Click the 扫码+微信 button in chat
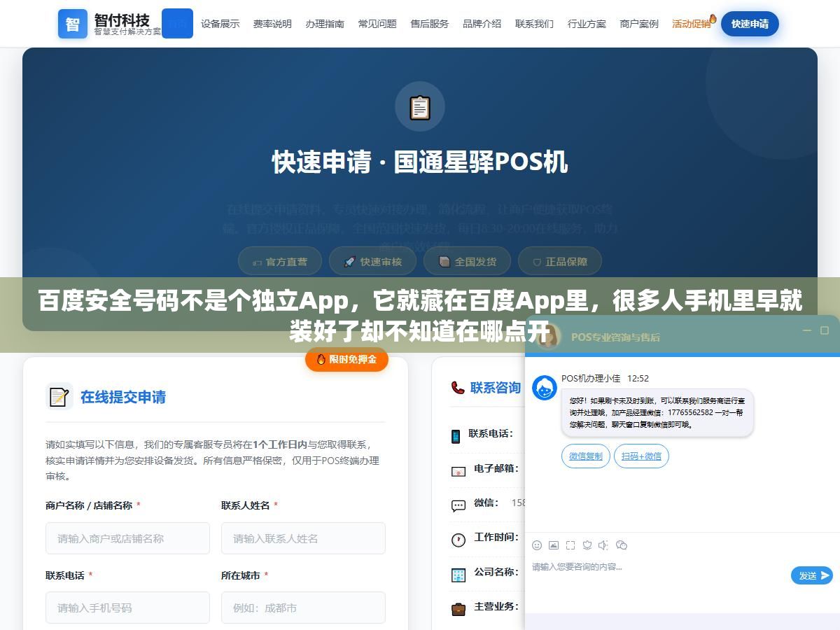 tap(641, 456)
